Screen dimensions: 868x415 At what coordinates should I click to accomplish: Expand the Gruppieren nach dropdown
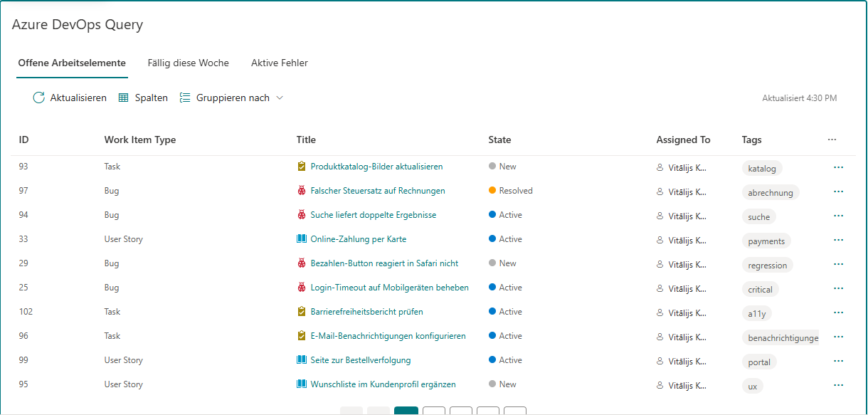[232, 98]
